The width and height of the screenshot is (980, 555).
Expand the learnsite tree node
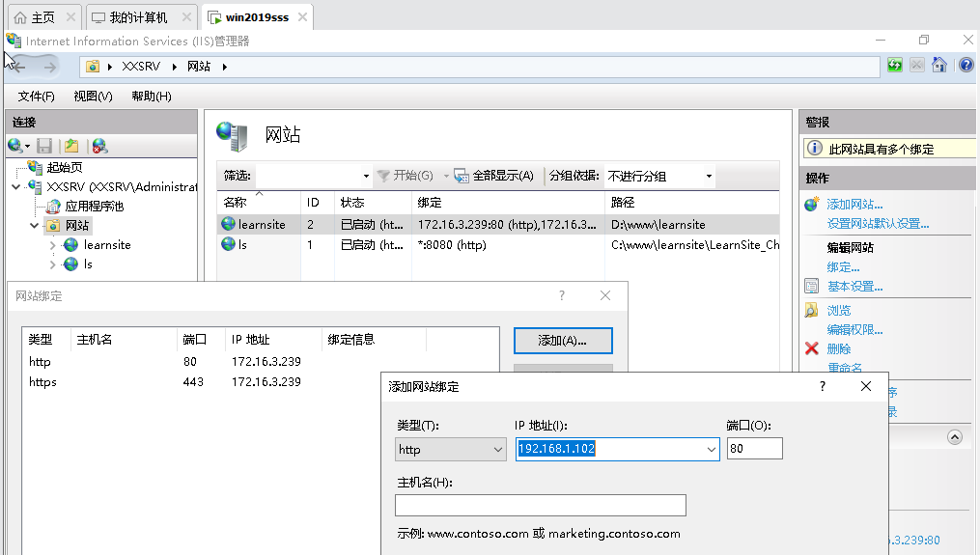click(53, 245)
